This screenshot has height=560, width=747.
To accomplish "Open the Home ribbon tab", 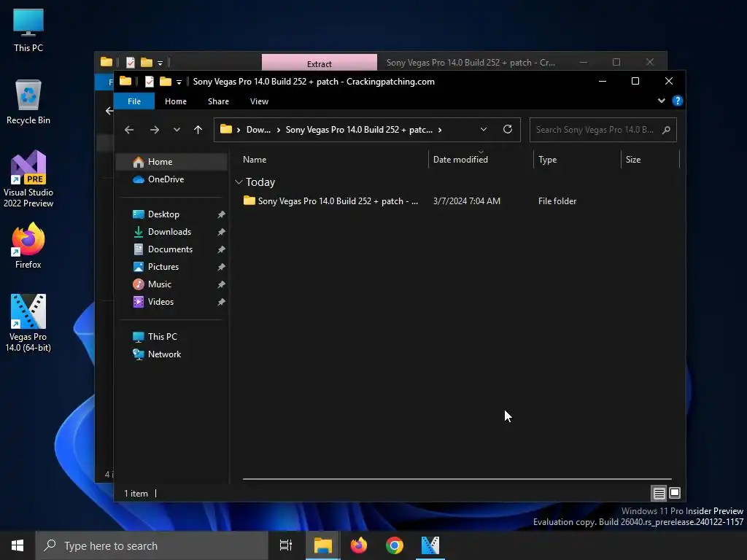I will click(176, 101).
